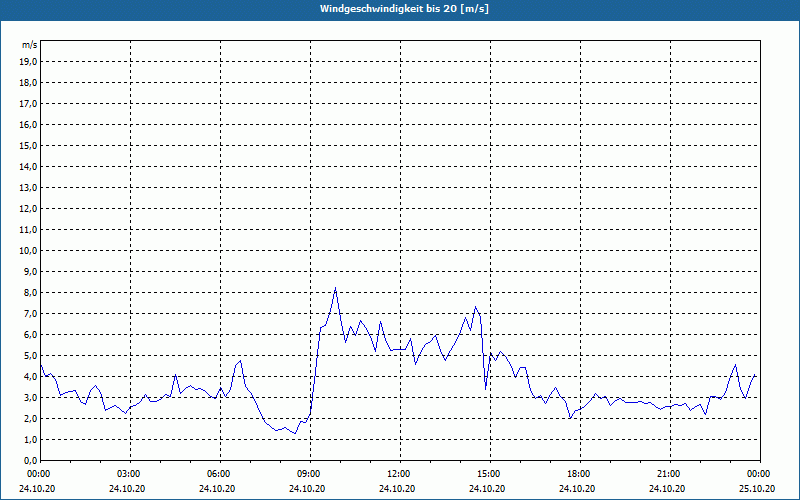Select the "18,0" y-axis value
Viewport: 800px width, 500px height.
[x=28, y=83]
